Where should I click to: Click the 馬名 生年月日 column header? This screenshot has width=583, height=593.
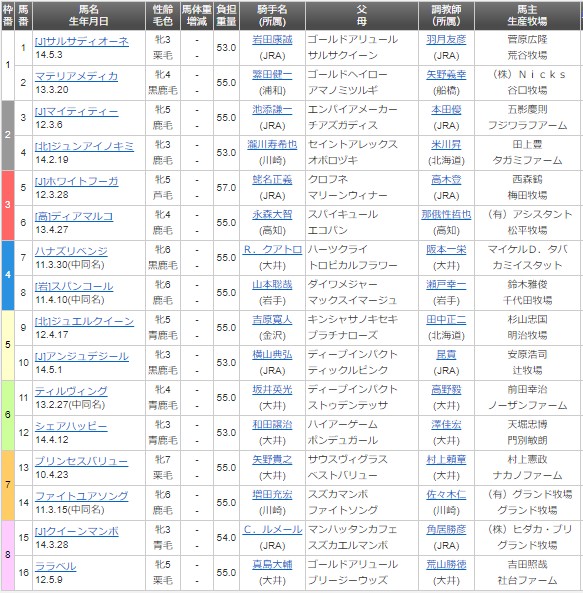coord(89,16)
